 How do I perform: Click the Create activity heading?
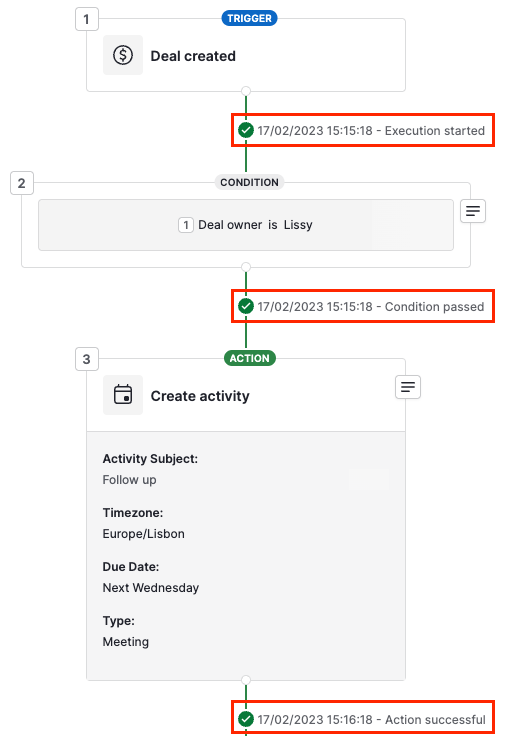click(x=200, y=396)
